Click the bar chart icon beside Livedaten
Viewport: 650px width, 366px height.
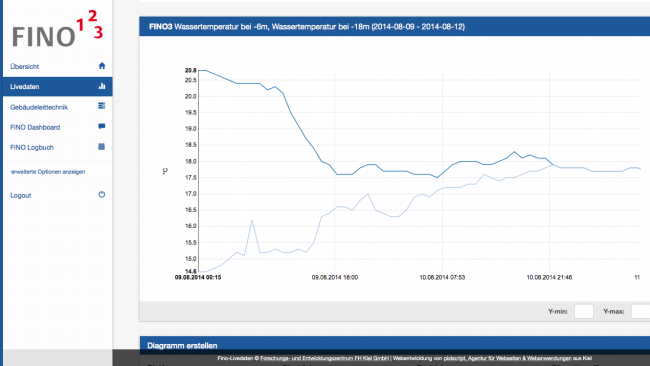pos(102,86)
